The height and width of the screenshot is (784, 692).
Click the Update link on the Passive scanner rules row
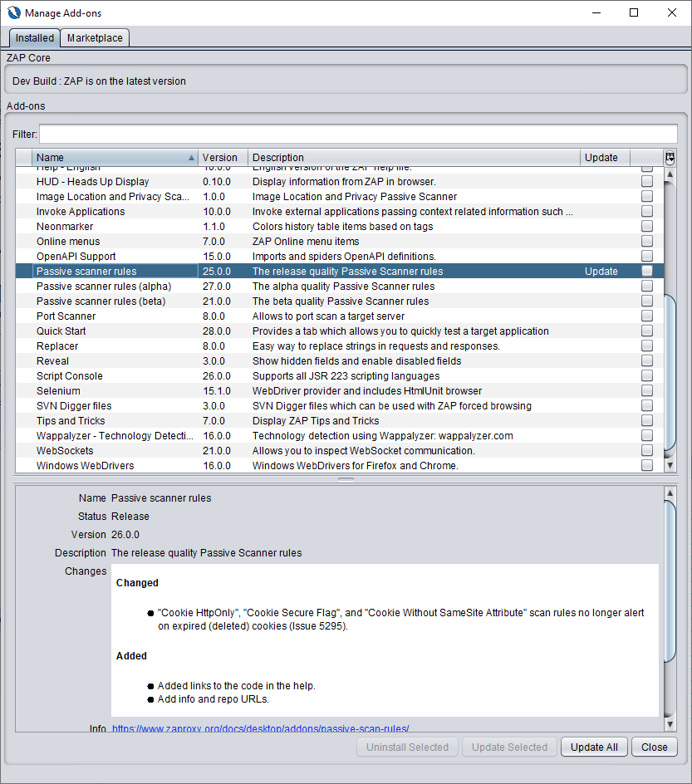tap(601, 271)
